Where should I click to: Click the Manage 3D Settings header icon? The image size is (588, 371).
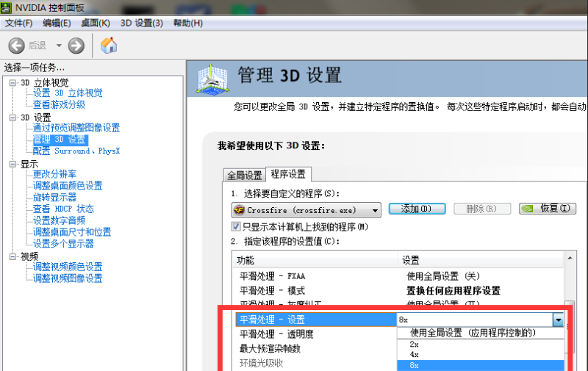click(x=212, y=79)
